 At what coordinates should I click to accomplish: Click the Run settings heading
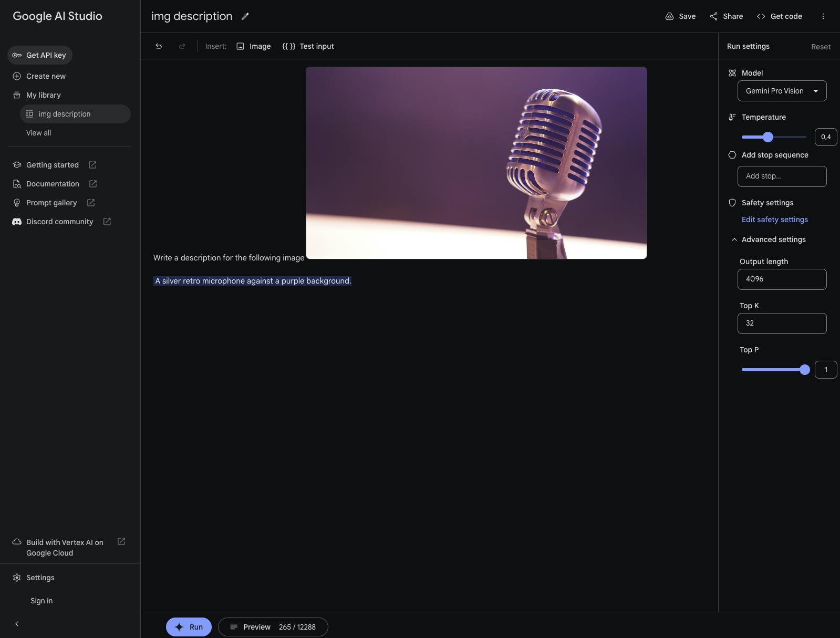(x=748, y=46)
